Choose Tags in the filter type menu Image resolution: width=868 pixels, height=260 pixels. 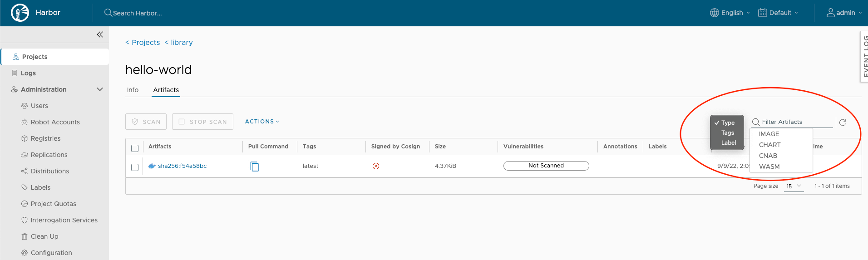tap(727, 133)
